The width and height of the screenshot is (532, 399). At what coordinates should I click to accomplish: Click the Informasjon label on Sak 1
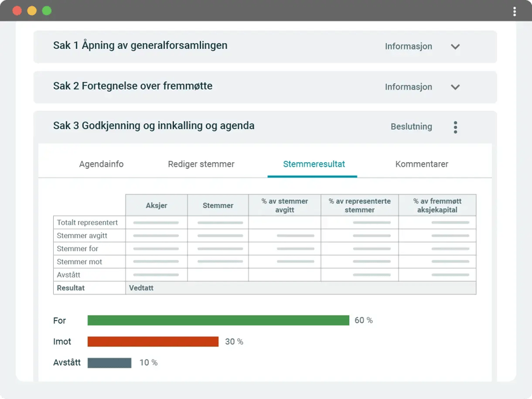pyautogui.click(x=409, y=46)
